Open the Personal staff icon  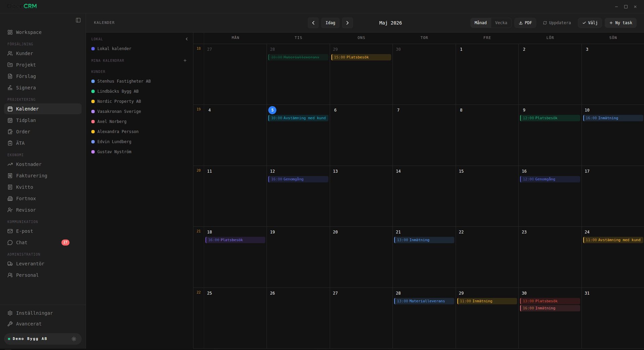(10, 275)
